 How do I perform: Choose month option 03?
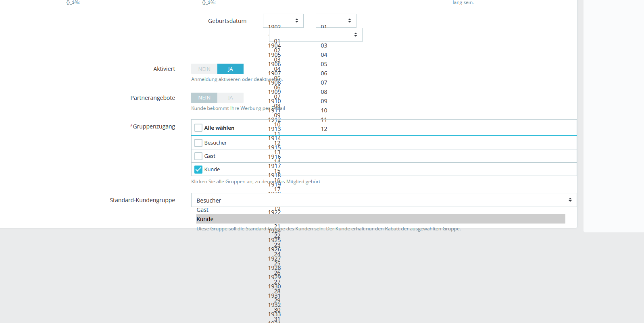(324, 46)
